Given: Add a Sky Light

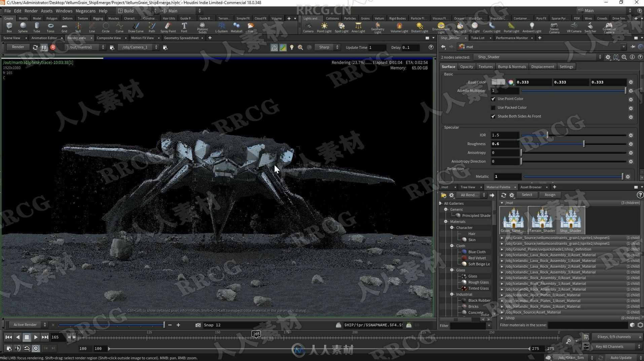Looking at the screenshot, I should click(460, 27).
